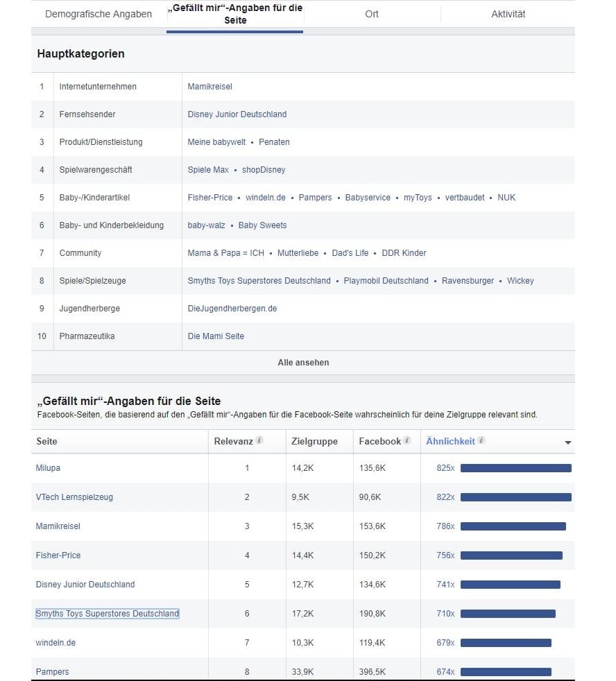Open the Babyservice link

tap(368, 198)
